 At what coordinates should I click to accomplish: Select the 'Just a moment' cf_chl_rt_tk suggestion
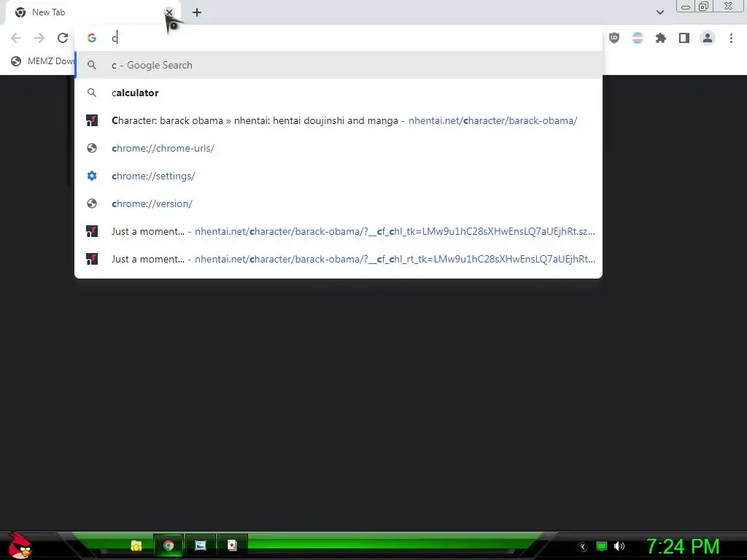pos(338,259)
